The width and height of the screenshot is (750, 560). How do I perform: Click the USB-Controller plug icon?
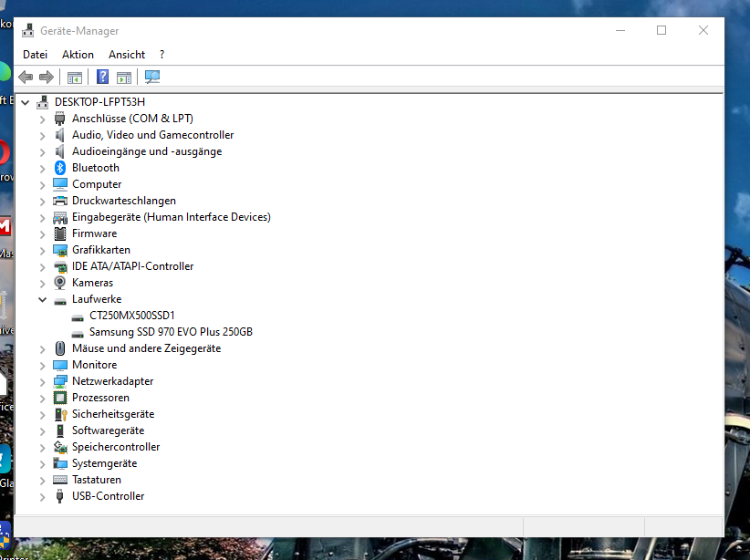coord(60,496)
